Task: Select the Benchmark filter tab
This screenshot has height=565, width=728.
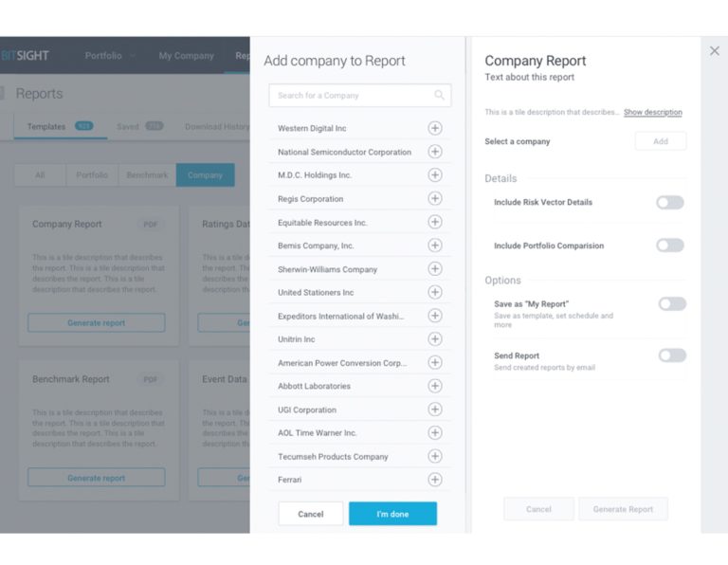Action: click(147, 175)
